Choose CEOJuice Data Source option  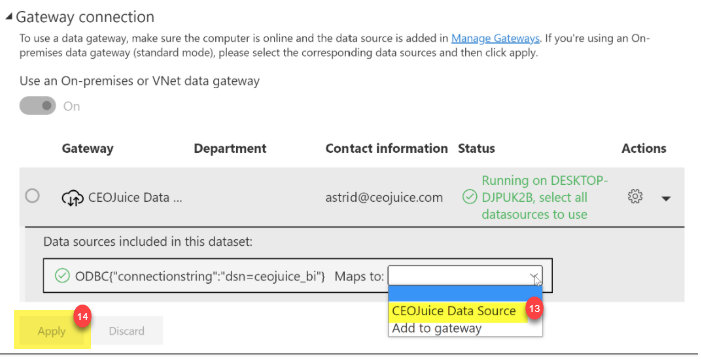click(x=454, y=311)
